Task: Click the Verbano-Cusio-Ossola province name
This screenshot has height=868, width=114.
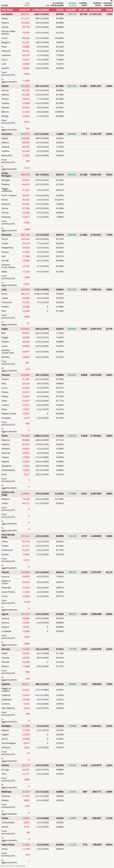Action: [x=8, y=266]
